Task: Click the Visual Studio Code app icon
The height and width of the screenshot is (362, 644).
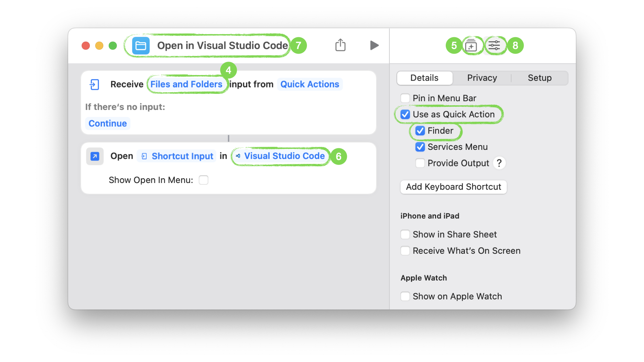Action: [236, 156]
